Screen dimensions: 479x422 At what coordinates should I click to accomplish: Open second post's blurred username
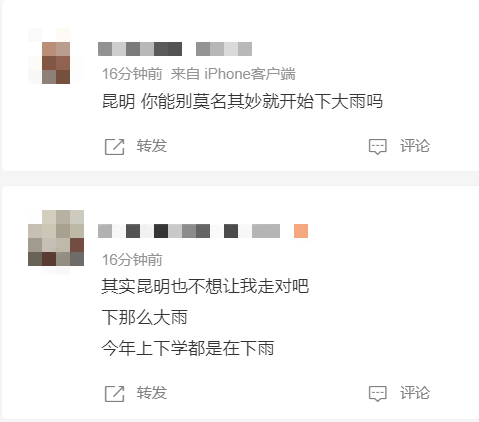point(189,231)
